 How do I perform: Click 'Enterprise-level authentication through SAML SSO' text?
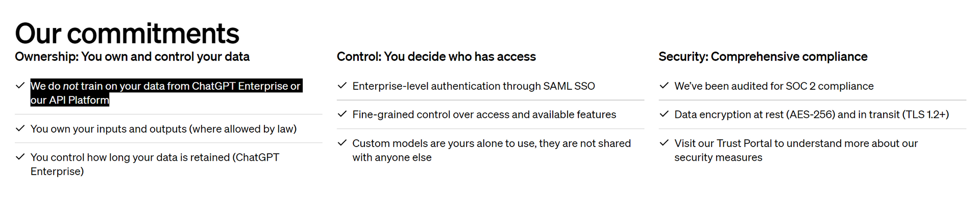click(x=474, y=86)
